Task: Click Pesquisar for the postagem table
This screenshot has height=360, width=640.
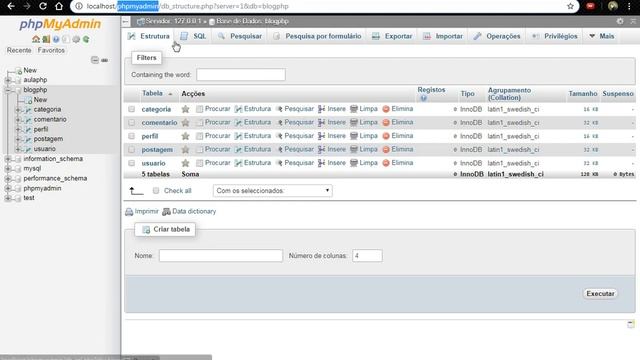Action: point(295,149)
